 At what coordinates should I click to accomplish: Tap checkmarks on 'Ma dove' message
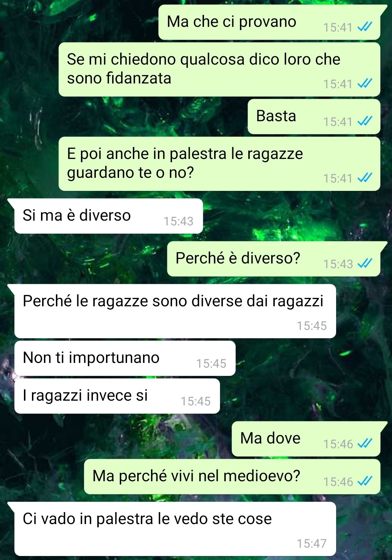click(x=365, y=443)
